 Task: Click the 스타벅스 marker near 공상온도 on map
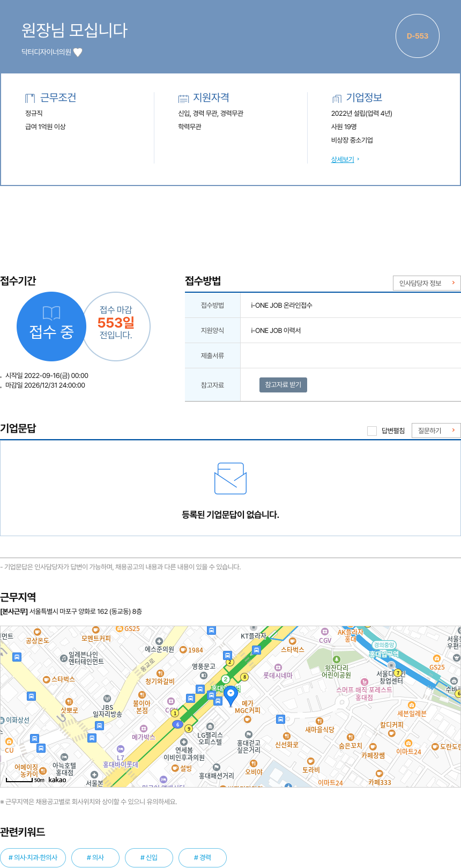(47, 679)
